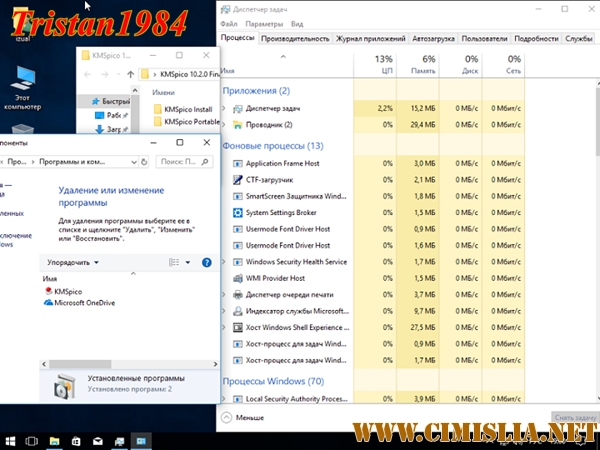Select the SmartScreen process icon
This screenshot has width=600, height=450.
pyautogui.click(x=237, y=196)
